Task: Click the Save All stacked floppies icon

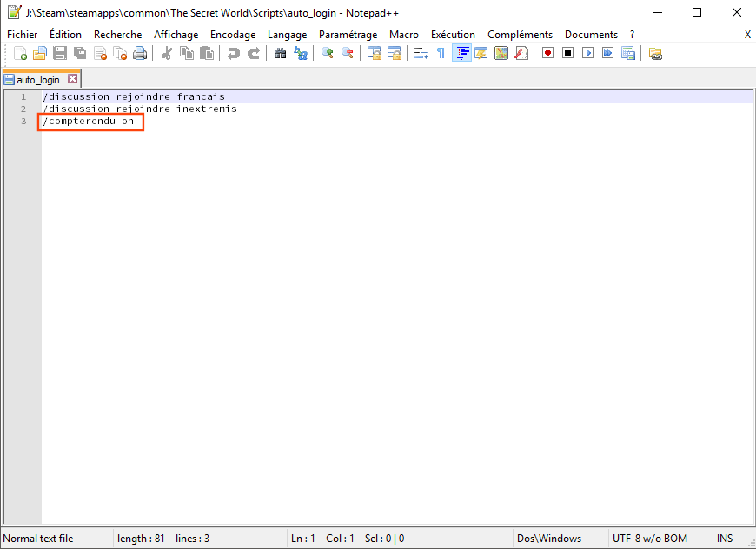Action: tap(80, 53)
